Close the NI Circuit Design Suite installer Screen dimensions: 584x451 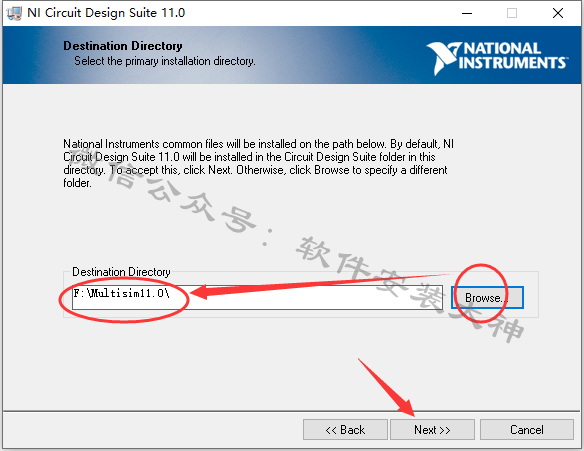558,13
